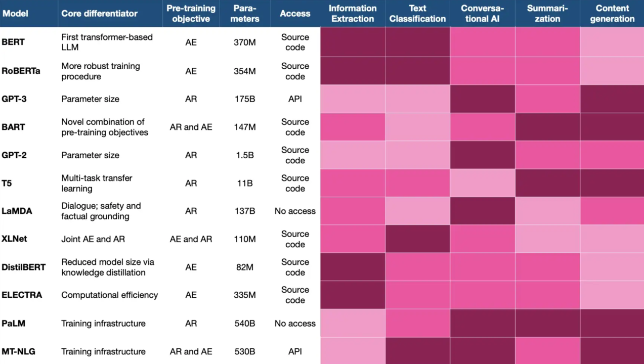Select the Parameters column header
The image size is (644, 364).
tap(245, 14)
